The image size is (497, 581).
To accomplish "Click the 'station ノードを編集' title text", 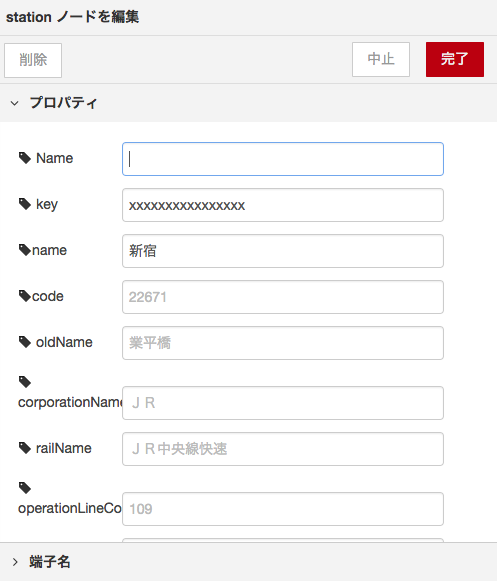I will click(72, 17).
